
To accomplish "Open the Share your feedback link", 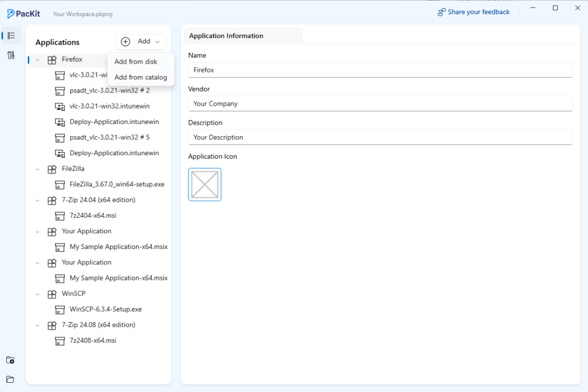I will 474,12.
